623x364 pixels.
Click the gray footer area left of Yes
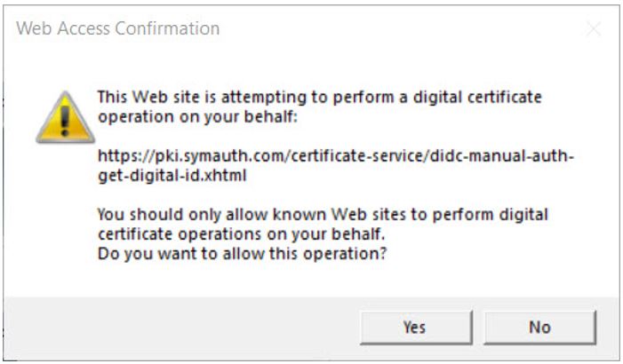pos(178,327)
